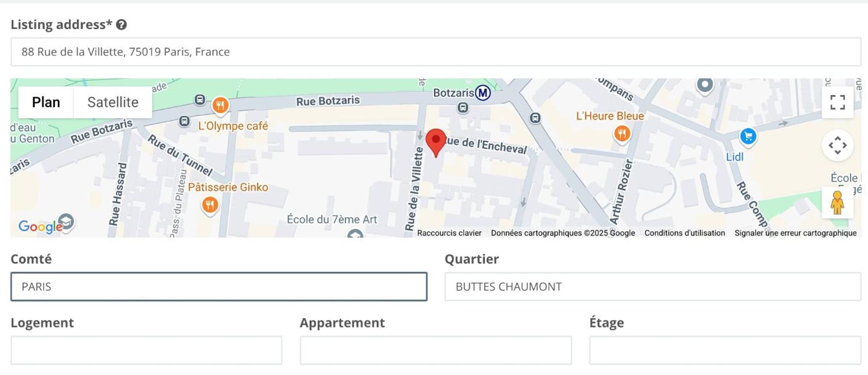Click the bus stop icon on diagonal street
Image resolution: width=868 pixels, height=375 pixels.
tap(536, 118)
